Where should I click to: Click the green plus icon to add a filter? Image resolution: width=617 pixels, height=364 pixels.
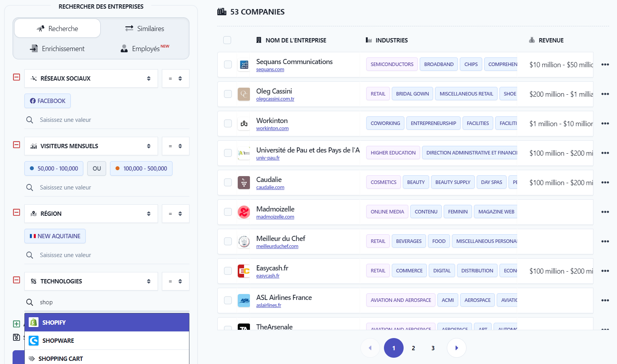click(x=17, y=324)
